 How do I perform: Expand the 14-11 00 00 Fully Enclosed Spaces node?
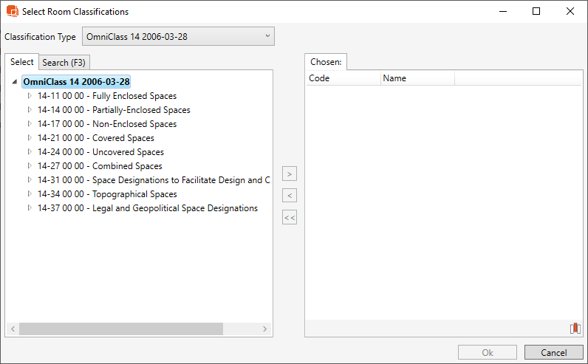pos(30,96)
